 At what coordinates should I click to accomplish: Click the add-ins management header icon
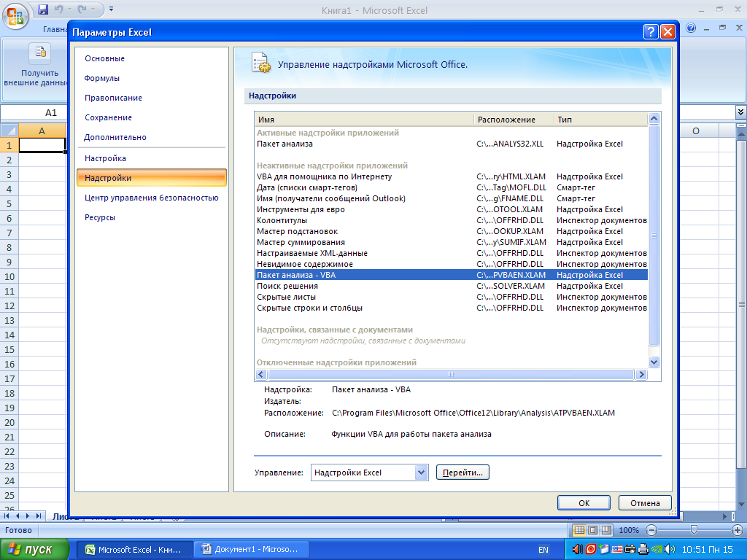pos(260,63)
